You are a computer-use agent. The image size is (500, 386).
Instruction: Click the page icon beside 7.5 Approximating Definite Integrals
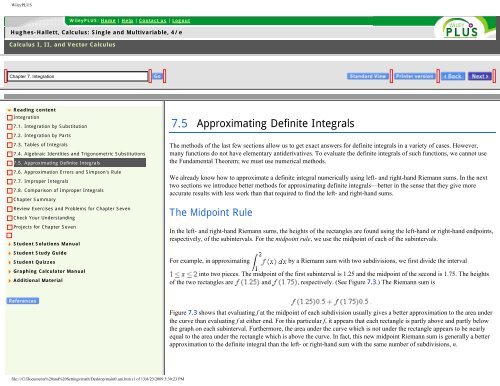[x=10, y=163]
